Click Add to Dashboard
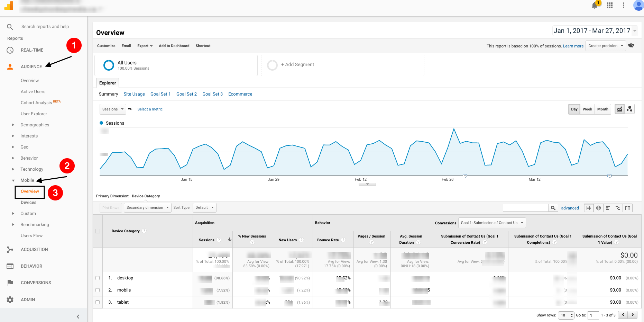 tap(174, 46)
